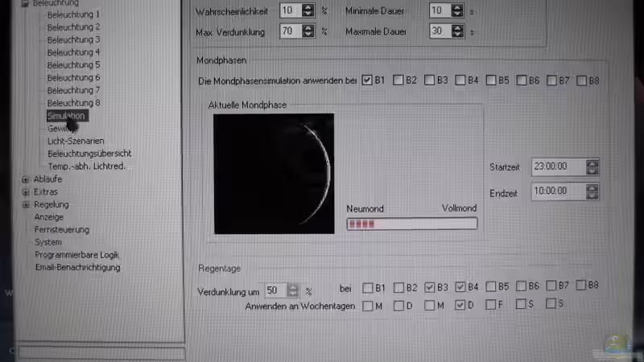This screenshot has height=362, width=644.
Task: Click the Verdunklung um value field
Action: coord(275,290)
